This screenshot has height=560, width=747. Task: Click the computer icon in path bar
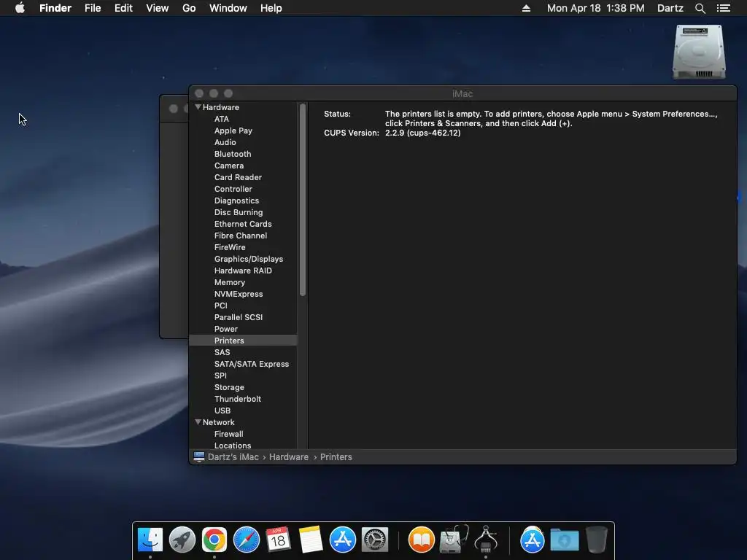click(198, 456)
